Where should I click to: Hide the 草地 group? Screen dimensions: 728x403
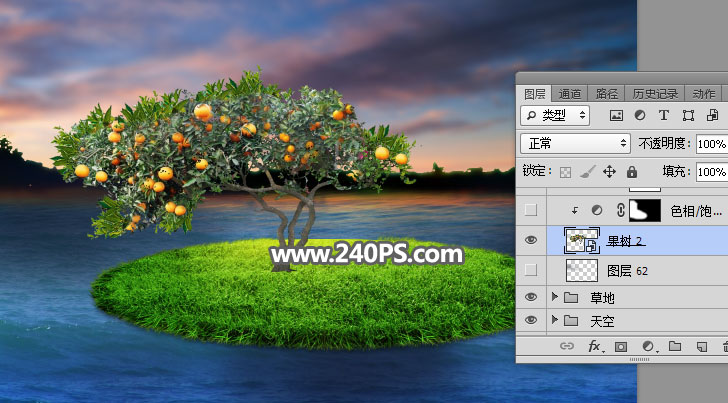tap(531, 297)
